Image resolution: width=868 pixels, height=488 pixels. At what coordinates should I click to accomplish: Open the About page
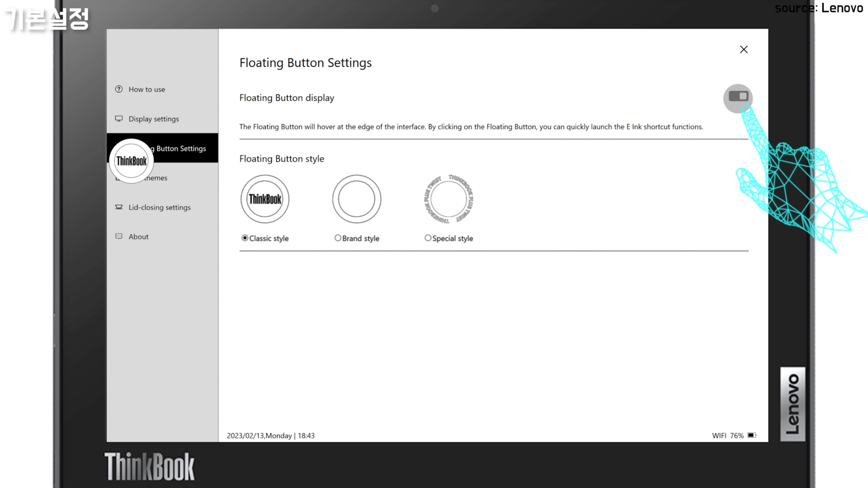coord(138,237)
